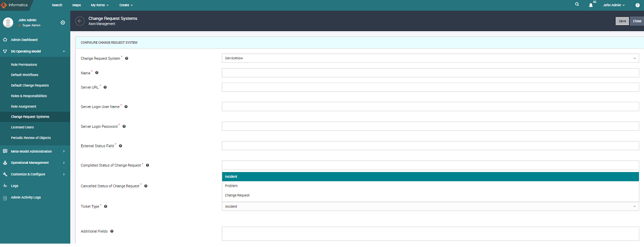Open the Change Request System ServiceNow dropdown
The image size is (644, 247).
tap(430, 58)
